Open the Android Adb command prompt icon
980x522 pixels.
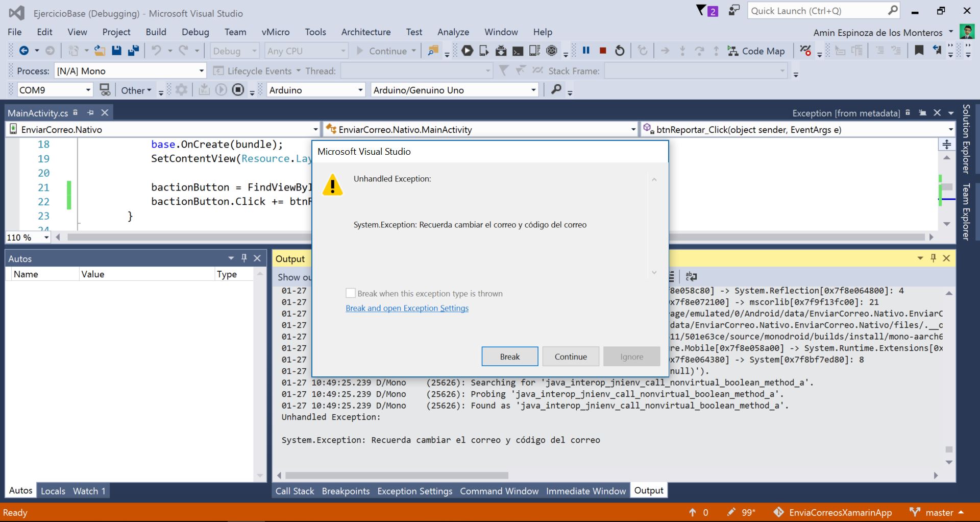click(x=518, y=51)
